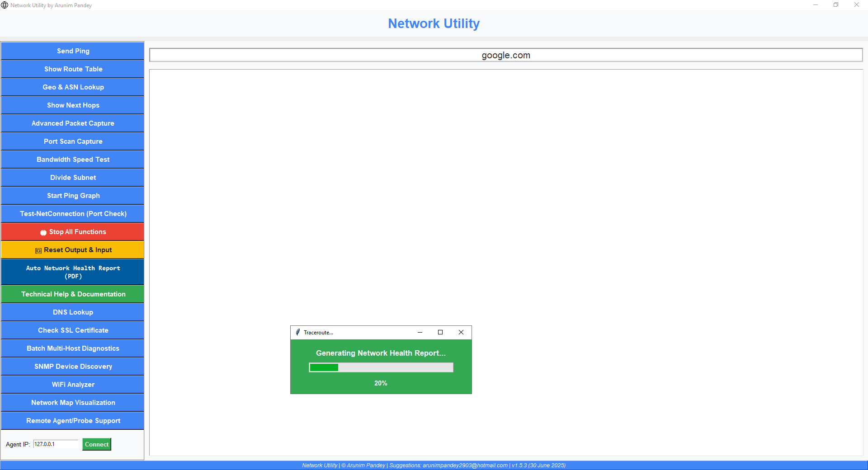Screen dimensions: 868x470
Task: Run the Bandwidth Speed Test
Action: [72, 159]
